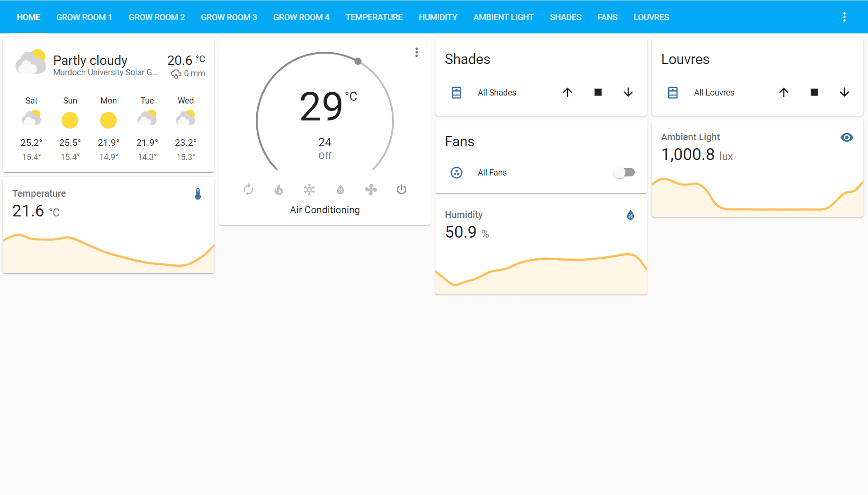Stop all shades movement

click(598, 92)
